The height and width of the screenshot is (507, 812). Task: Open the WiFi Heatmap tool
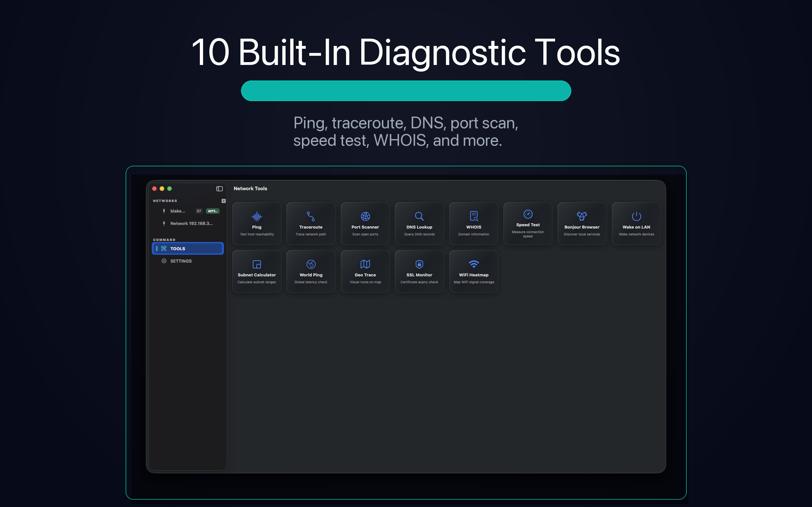474,271
